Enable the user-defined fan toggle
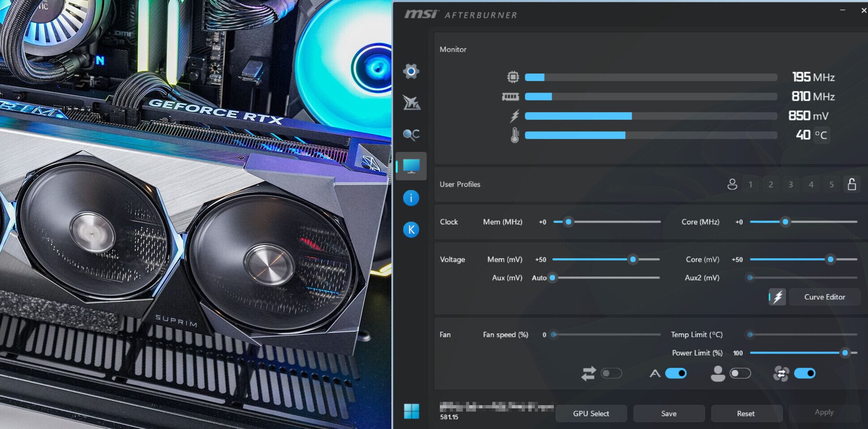868x429 pixels. 740,373
